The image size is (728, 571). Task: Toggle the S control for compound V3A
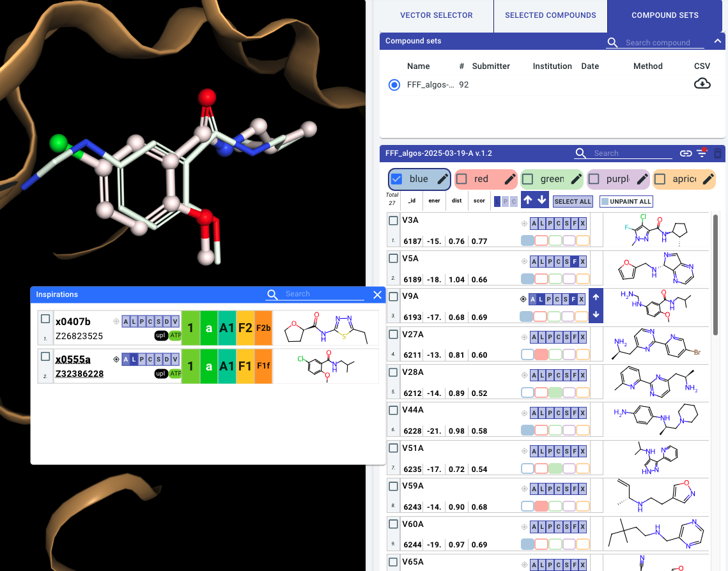click(566, 224)
